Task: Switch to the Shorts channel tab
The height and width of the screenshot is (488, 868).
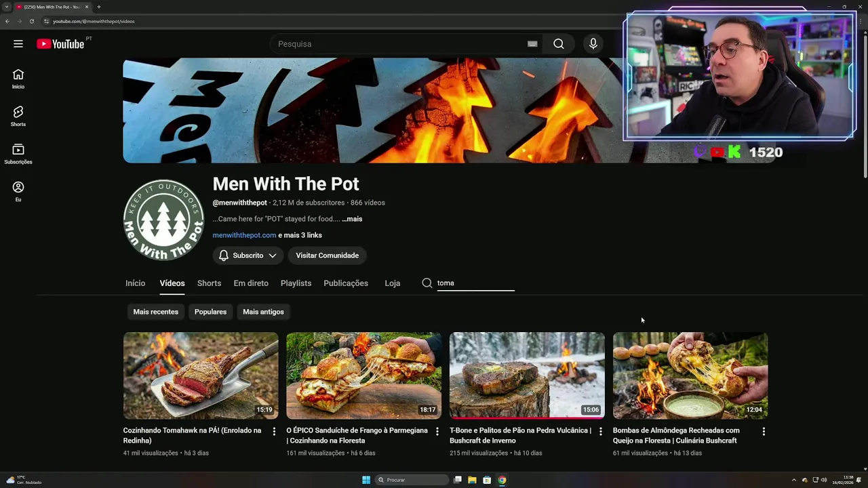Action: point(209,283)
